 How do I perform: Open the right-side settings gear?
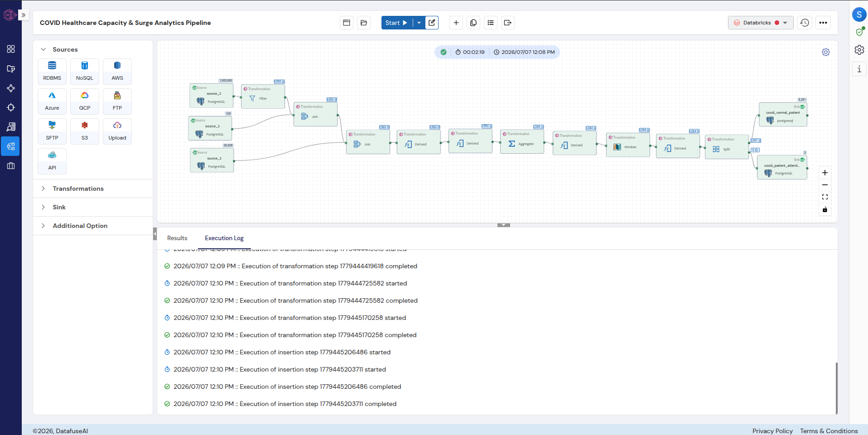(859, 50)
